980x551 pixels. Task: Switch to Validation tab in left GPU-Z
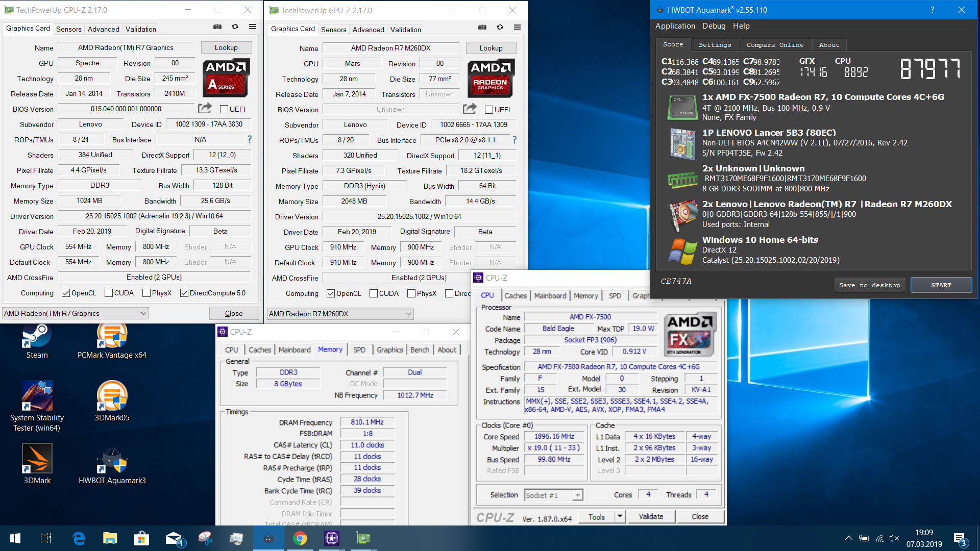pos(141,29)
